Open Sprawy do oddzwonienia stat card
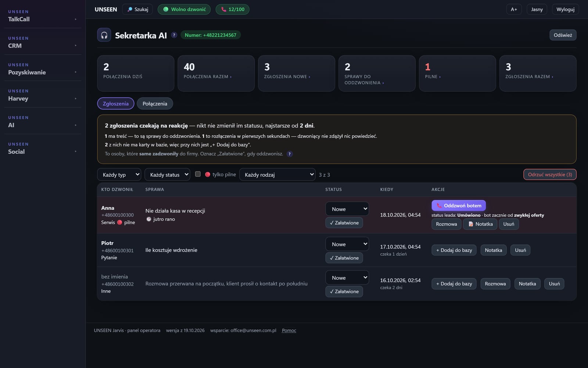The height and width of the screenshot is (368, 588). (377, 73)
